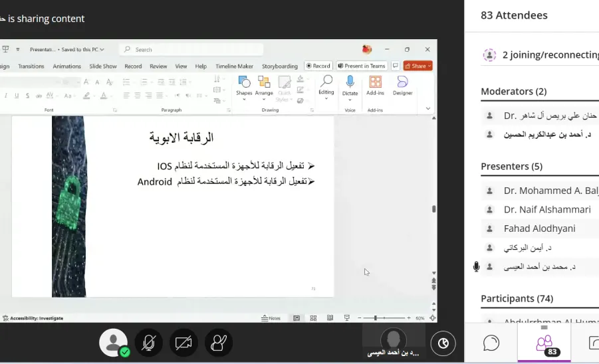The width and height of the screenshot is (599, 364).
Task: Select presenter Fahad Alodhyani
Action: coord(540,228)
